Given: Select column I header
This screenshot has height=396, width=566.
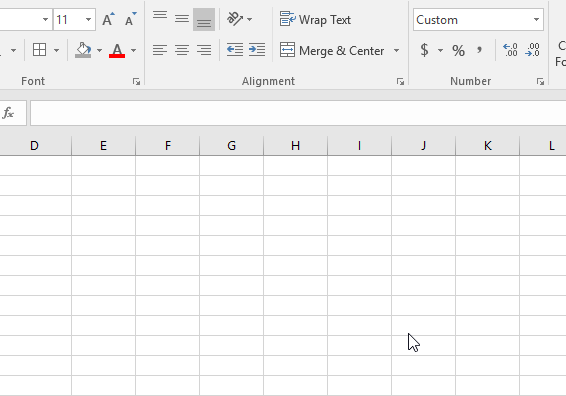Looking at the screenshot, I should (x=360, y=146).
